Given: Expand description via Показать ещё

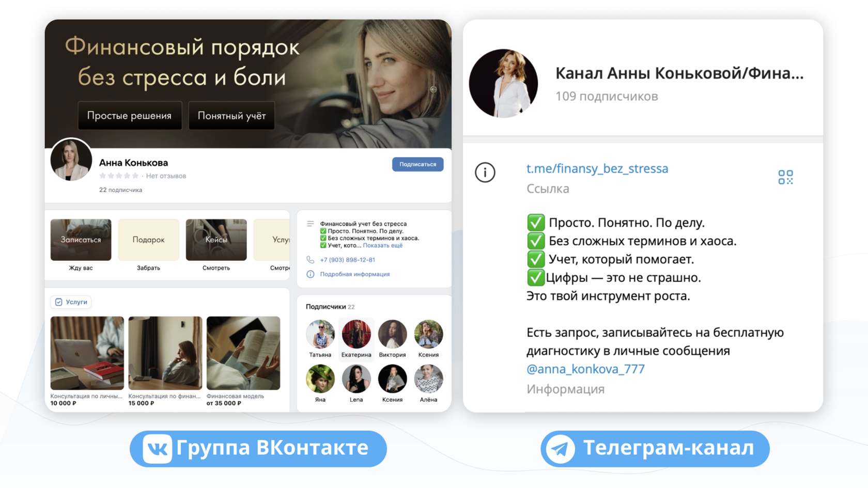Looking at the screenshot, I should tap(382, 245).
